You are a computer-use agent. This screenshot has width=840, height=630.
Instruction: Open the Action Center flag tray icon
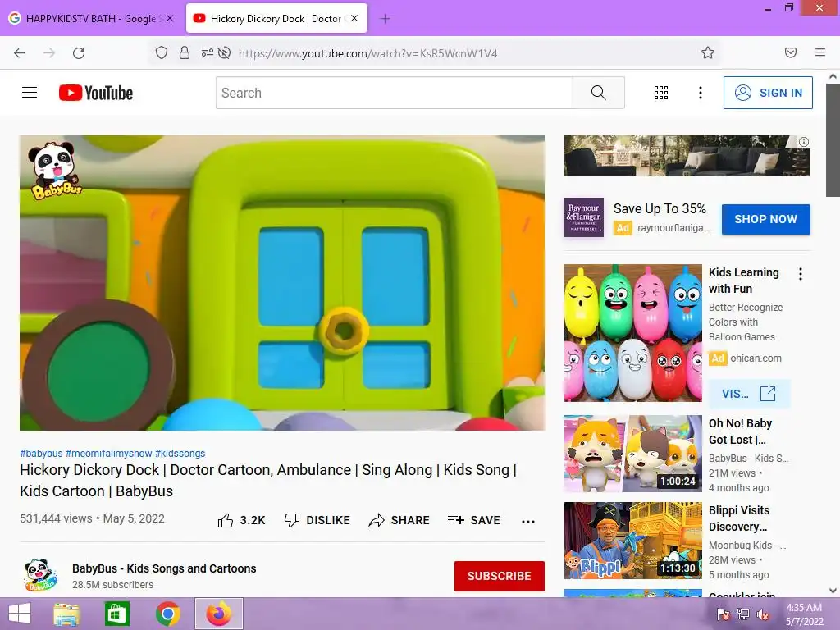(724, 614)
